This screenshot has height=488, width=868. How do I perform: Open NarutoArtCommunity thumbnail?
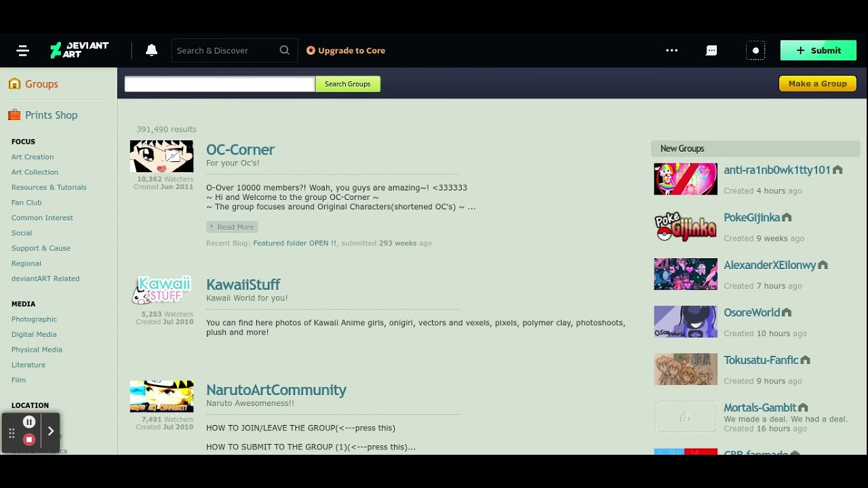tap(161, 396)
